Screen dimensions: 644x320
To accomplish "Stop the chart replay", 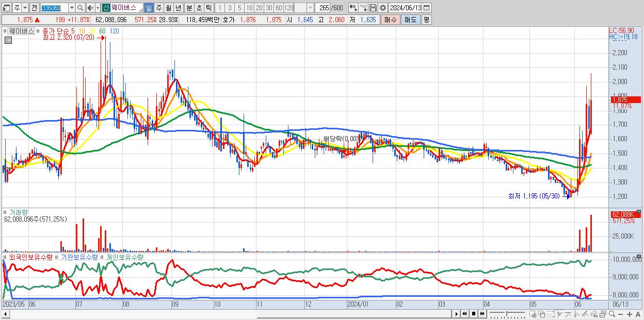I will pos(473,314).
